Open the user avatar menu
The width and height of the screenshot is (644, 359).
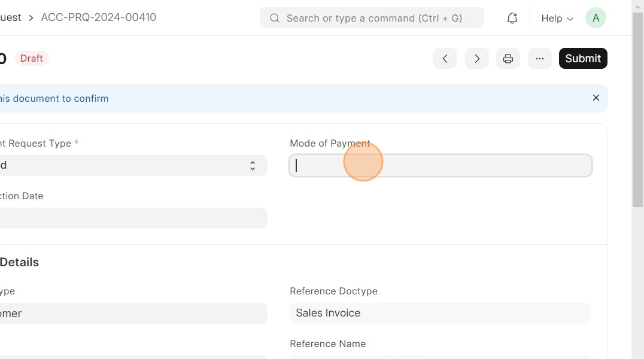point(596,18)
